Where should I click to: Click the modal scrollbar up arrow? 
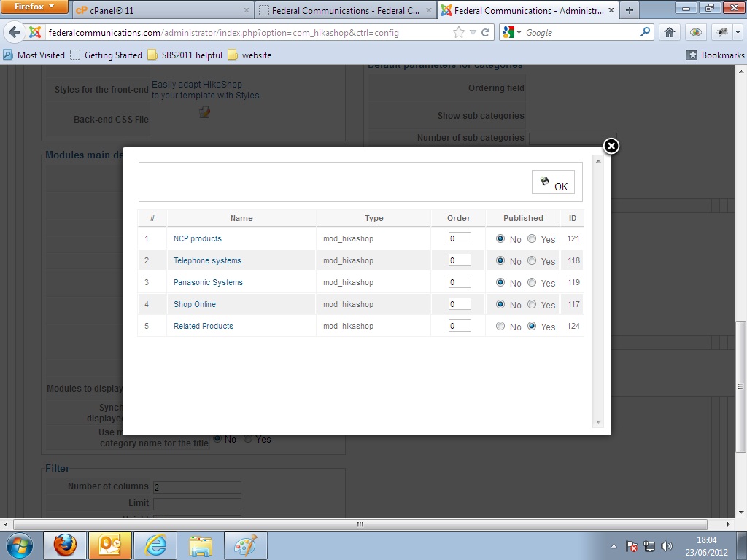point(598,161)
